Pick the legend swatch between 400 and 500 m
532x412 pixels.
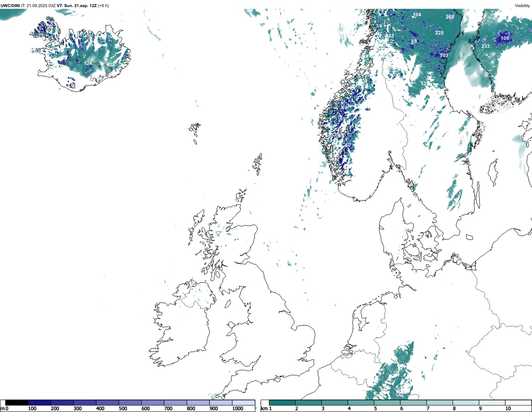[107, 403]
